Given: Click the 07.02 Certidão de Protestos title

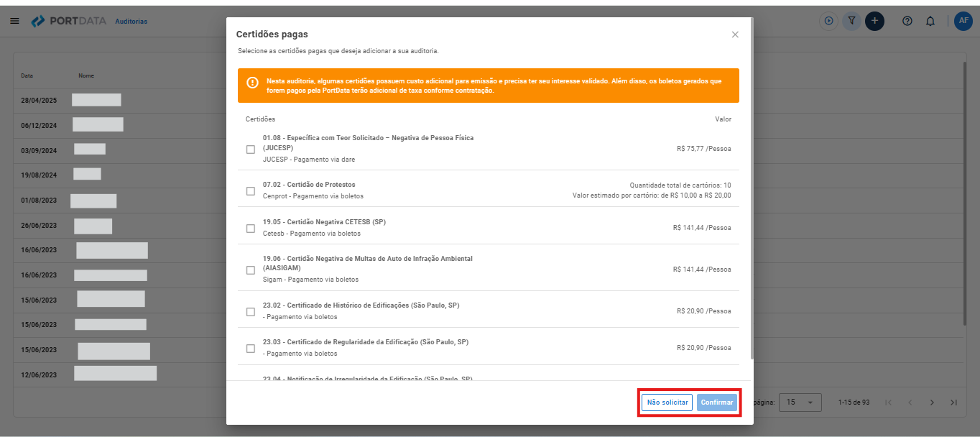Looking at the screenshot, I should coord(309,185).
